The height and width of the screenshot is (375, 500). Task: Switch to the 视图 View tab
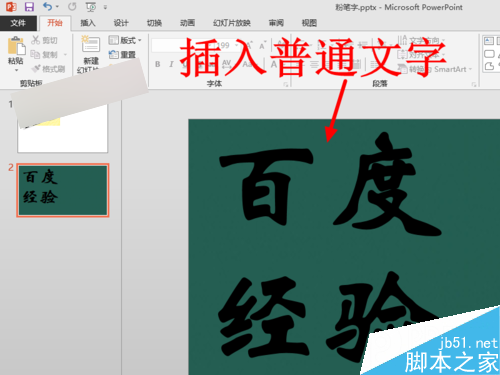coord(309,23)
